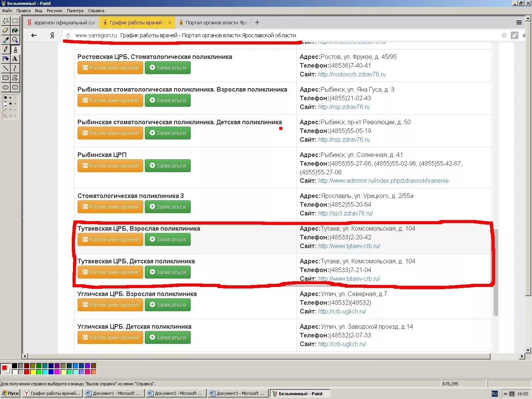Activate the Pick Color eyedropper tool
This screenshot has height=399, width=532.
coord(6,40)
